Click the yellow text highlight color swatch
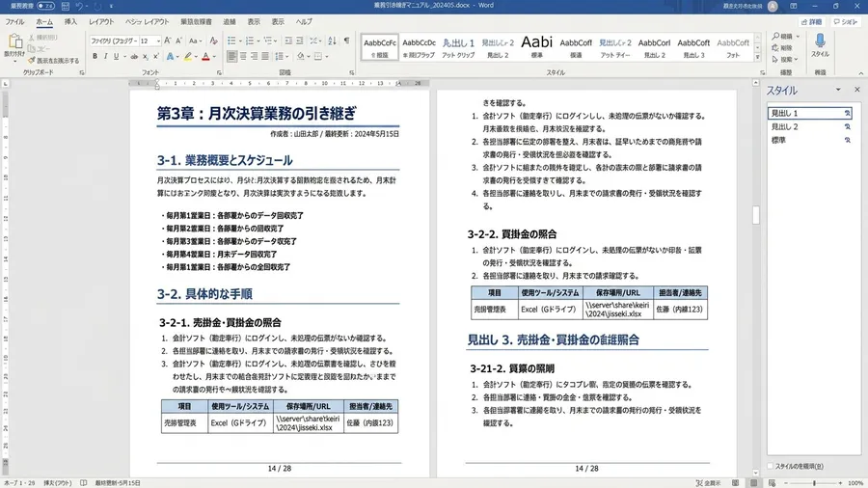The image size is (868, 488). (188, 57)
